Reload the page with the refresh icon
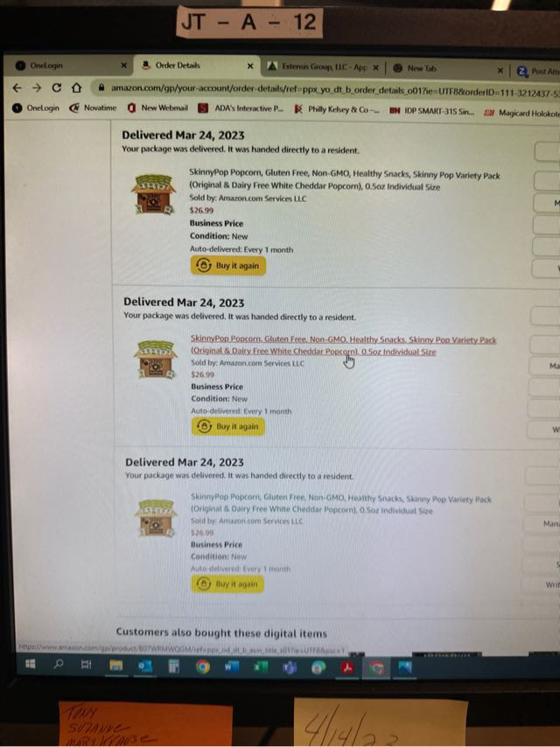Screen dimensions: 560x747 coord(57,87)
